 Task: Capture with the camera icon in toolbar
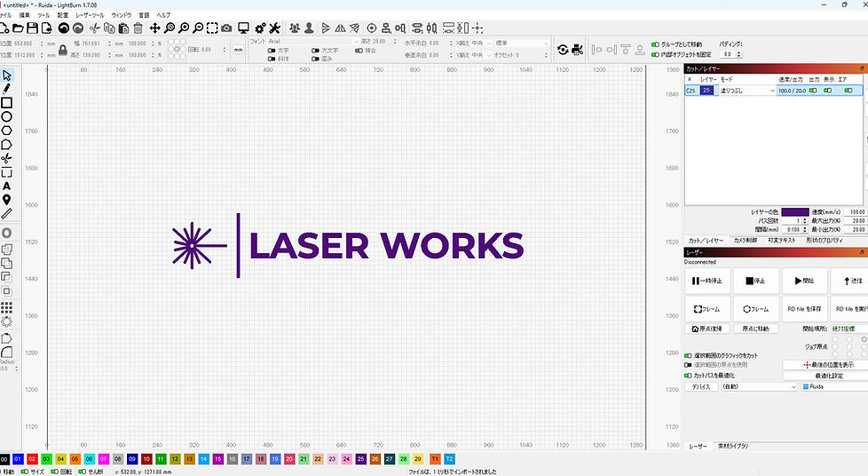tap(226, 28)
